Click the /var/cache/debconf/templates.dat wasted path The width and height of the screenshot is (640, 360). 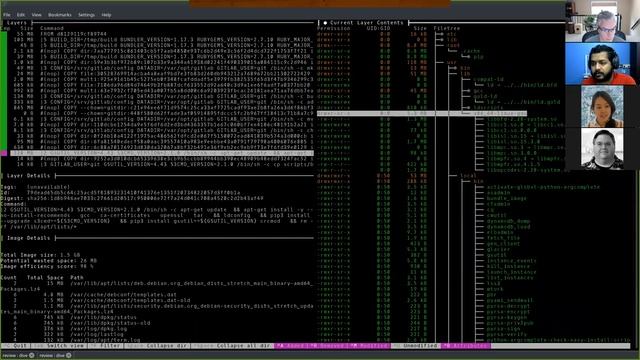click(123, 294)
